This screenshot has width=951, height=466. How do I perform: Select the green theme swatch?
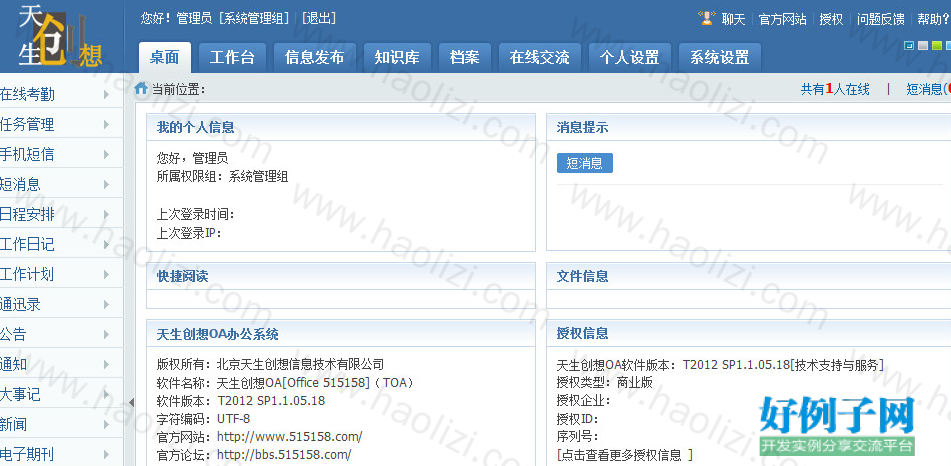(x=936, y=46)
